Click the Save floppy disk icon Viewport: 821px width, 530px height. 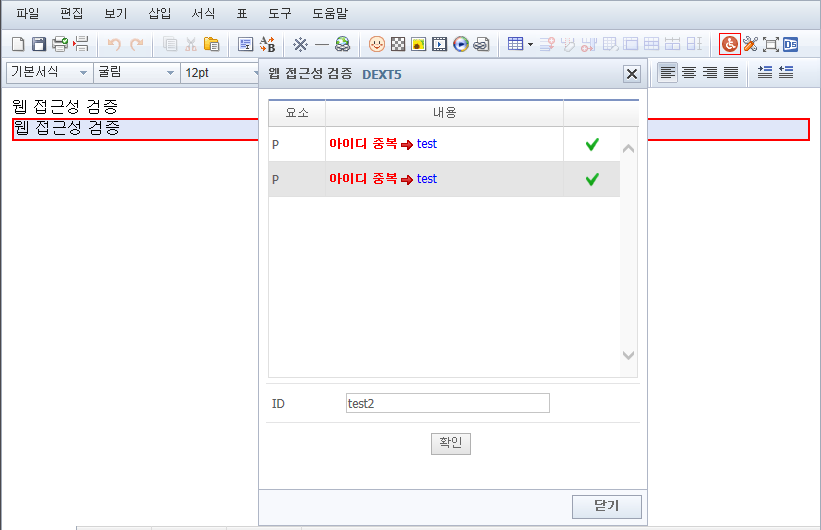[39, 44]
